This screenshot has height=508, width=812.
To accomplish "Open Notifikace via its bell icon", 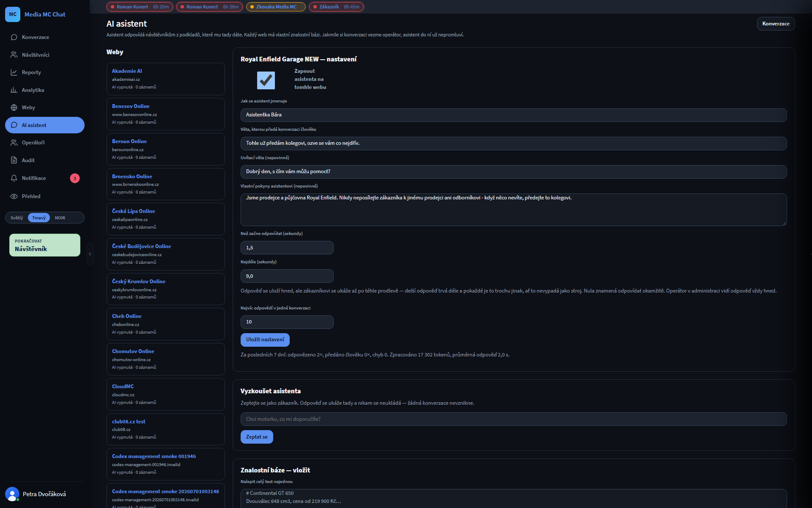I will pos(14,178).
